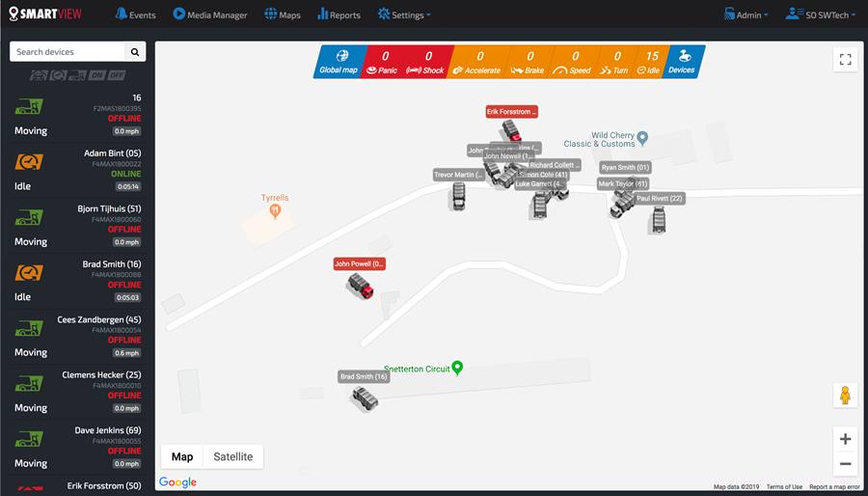Select the Global map tile
Viewport: 868px width, 496px height.
(x=339, y=62)
